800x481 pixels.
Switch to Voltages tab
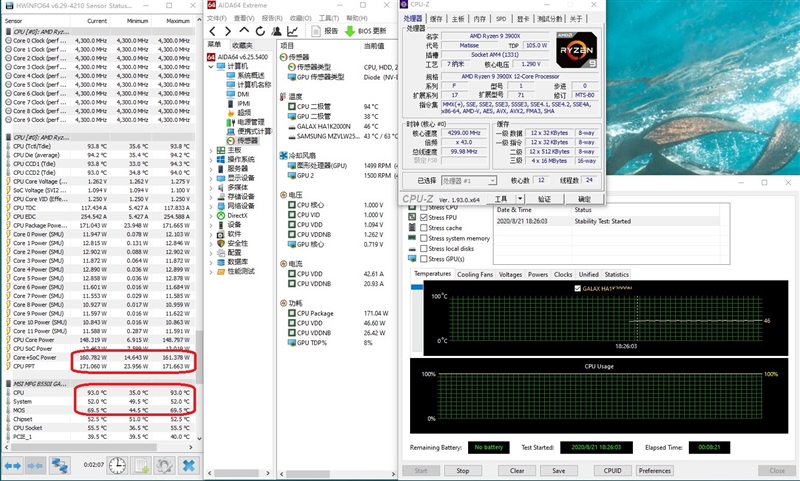pyautogui.click(x=510, y=274)
